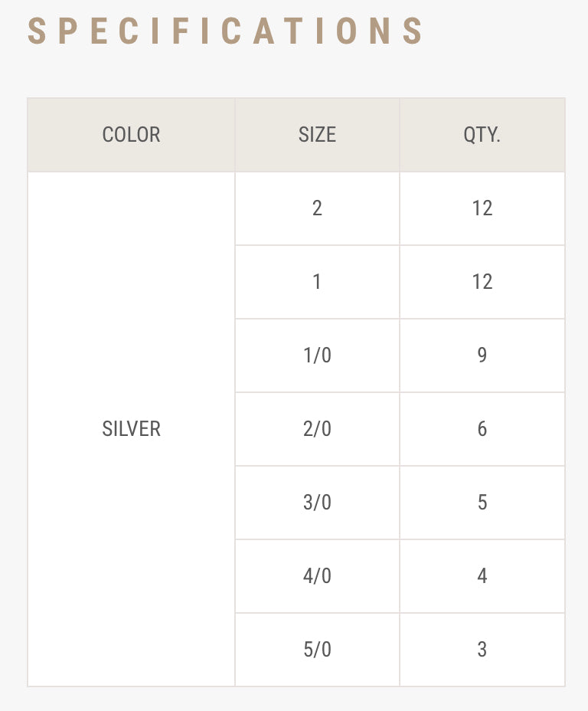Choose the 5/0 size cell

(317, 650)
